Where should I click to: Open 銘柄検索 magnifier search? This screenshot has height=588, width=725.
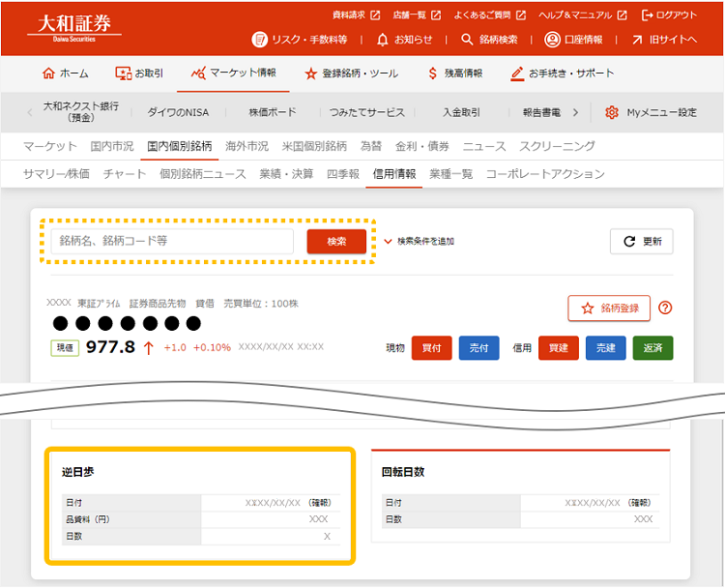tap(489, 40)
